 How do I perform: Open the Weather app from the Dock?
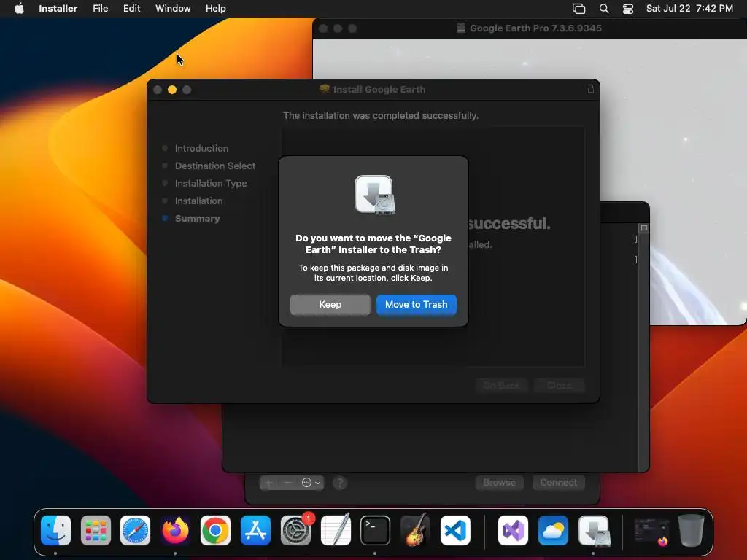[553, 530]
